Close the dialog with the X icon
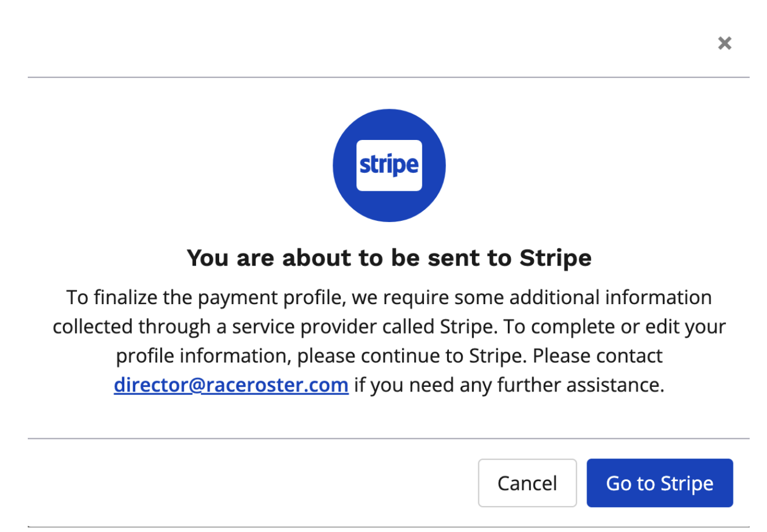Image resolution: width=767 pixels, height=532 pixels. pyautogui.click(x=724, y=43)
